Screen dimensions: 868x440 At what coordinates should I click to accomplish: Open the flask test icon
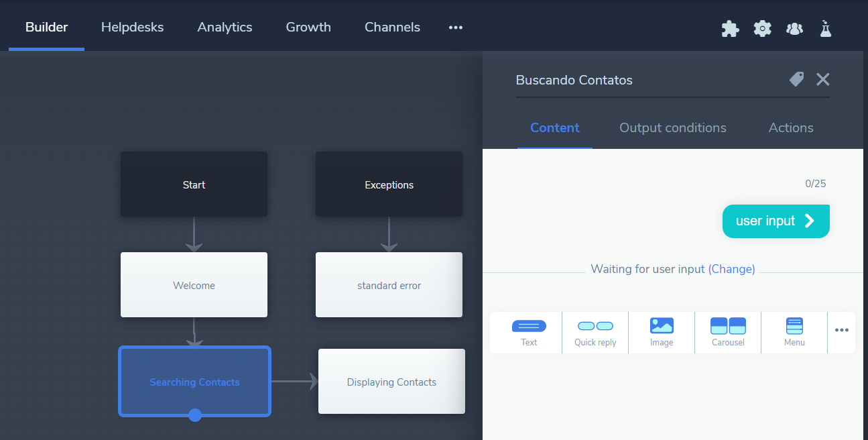point(826,28)
